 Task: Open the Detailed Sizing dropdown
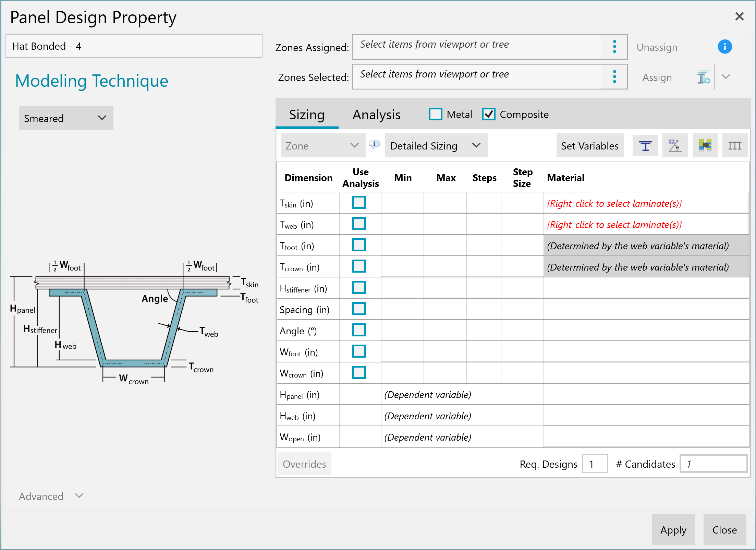(436, 146)
